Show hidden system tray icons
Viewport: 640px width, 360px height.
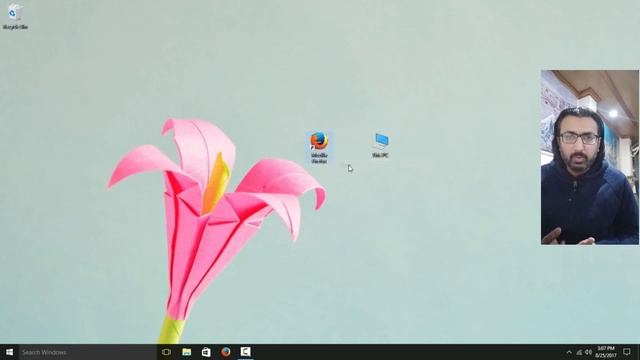tap(569, 352)
